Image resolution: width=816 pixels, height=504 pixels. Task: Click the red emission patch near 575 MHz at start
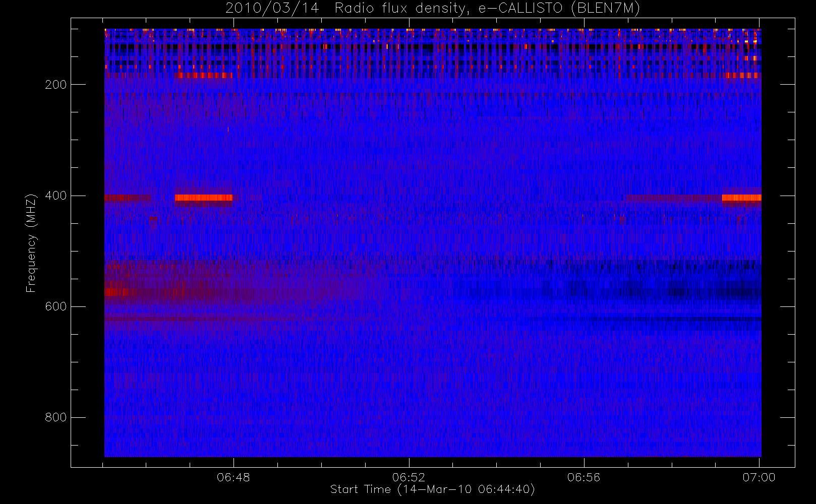pos(116,292)
